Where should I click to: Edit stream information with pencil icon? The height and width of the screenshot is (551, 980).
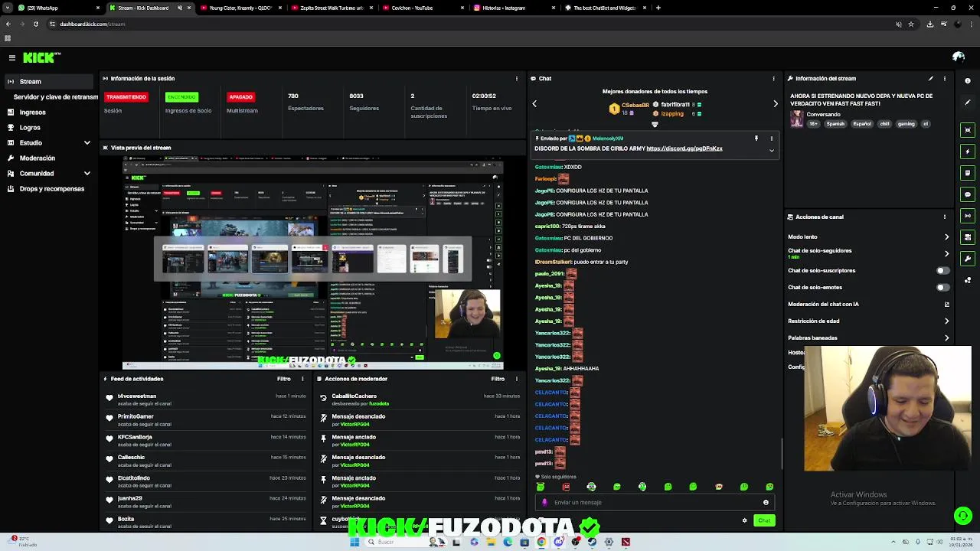click(931, 78)
